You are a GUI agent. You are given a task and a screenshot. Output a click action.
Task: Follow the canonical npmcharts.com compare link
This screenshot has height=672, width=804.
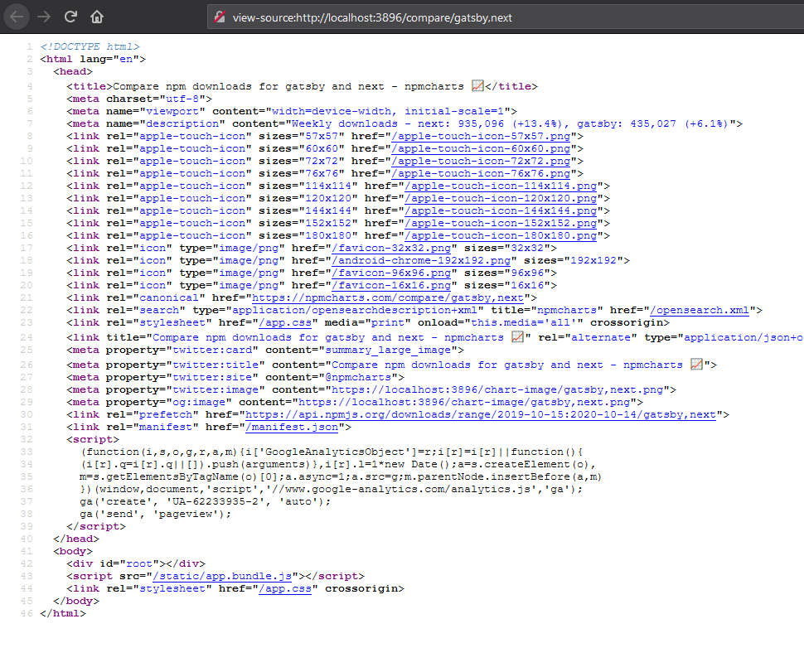pyautogui.click(x=388, y=297)
